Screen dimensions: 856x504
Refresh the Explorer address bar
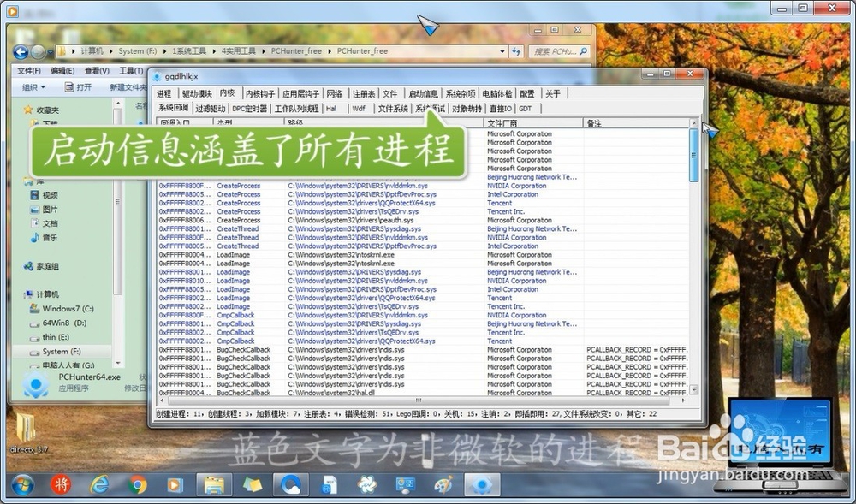coord(516,51)
